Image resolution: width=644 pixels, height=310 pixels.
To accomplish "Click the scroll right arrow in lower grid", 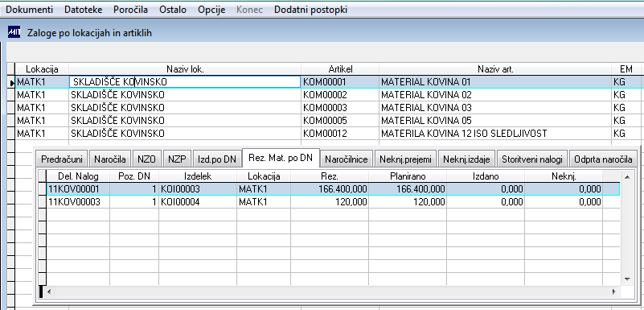I will 613,291.
